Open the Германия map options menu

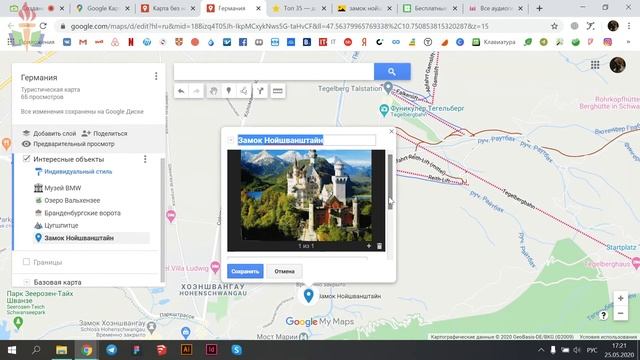(x=156, y=76)
